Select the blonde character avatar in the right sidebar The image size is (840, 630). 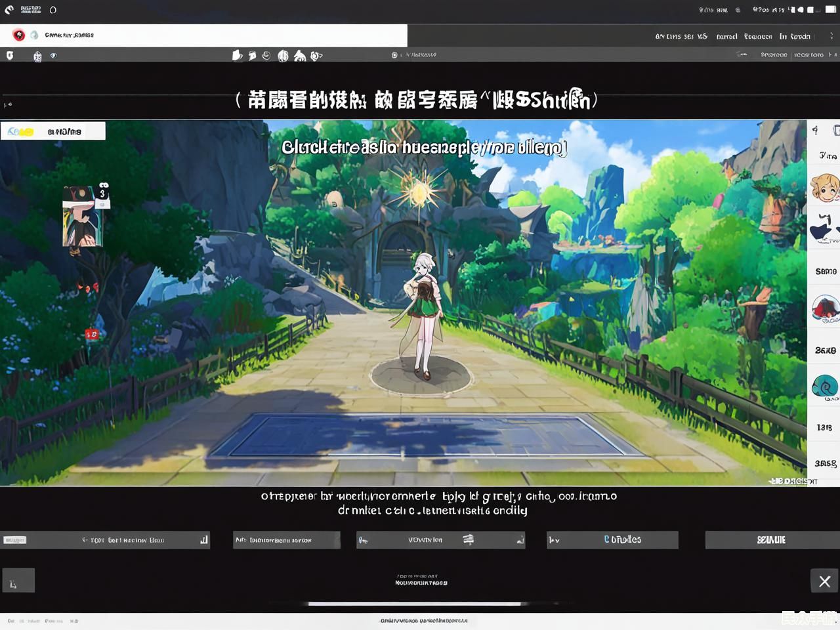tap(825, 188)
